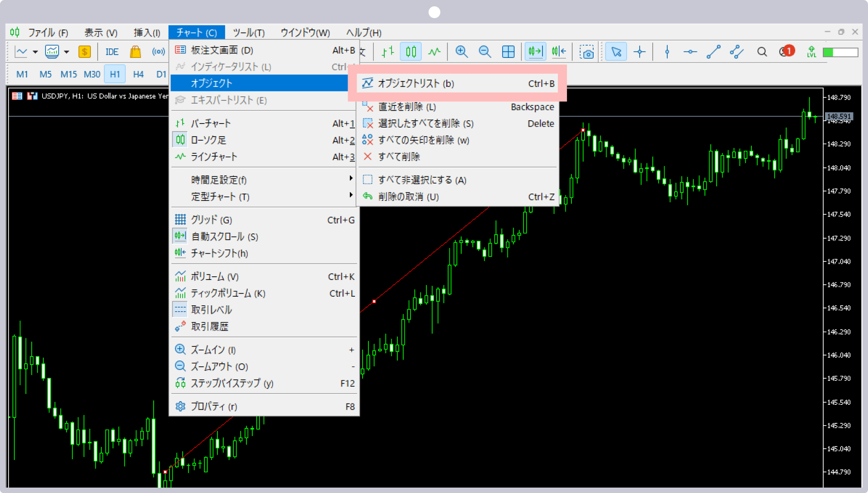Viewport: 868px width, 493px height.
Task: Choose すべて削除 menu item
Action: 457,157
